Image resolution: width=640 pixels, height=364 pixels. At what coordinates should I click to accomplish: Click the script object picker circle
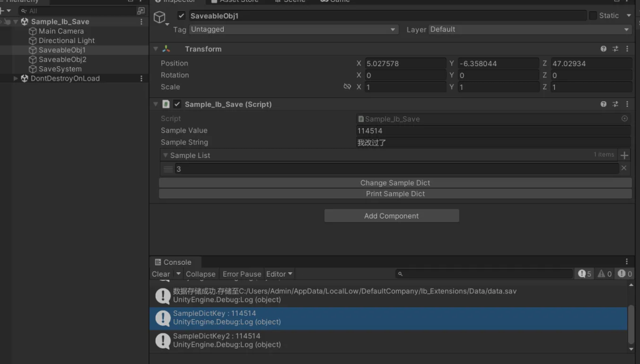(x=624, y=119)
